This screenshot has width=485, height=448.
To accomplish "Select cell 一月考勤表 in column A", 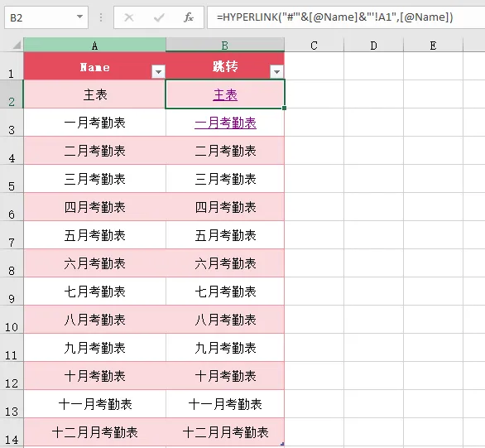I will tap(94, 123).
